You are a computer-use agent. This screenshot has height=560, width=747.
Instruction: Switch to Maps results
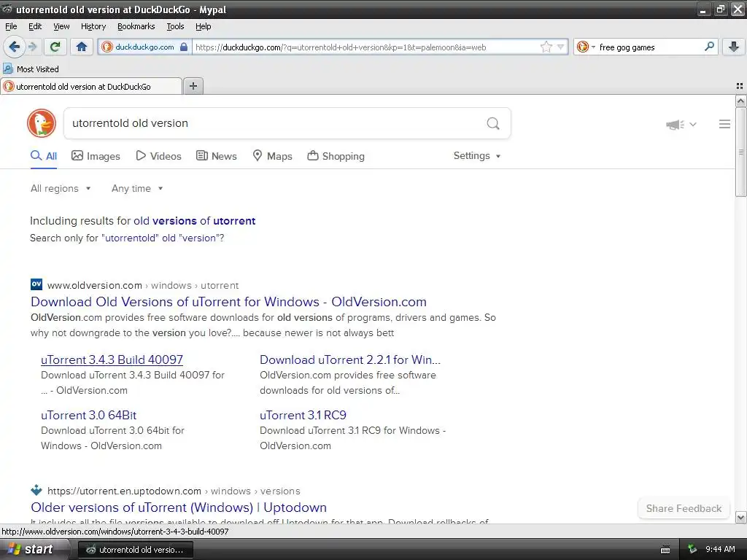pyautogui.click(x=273, y=156)
